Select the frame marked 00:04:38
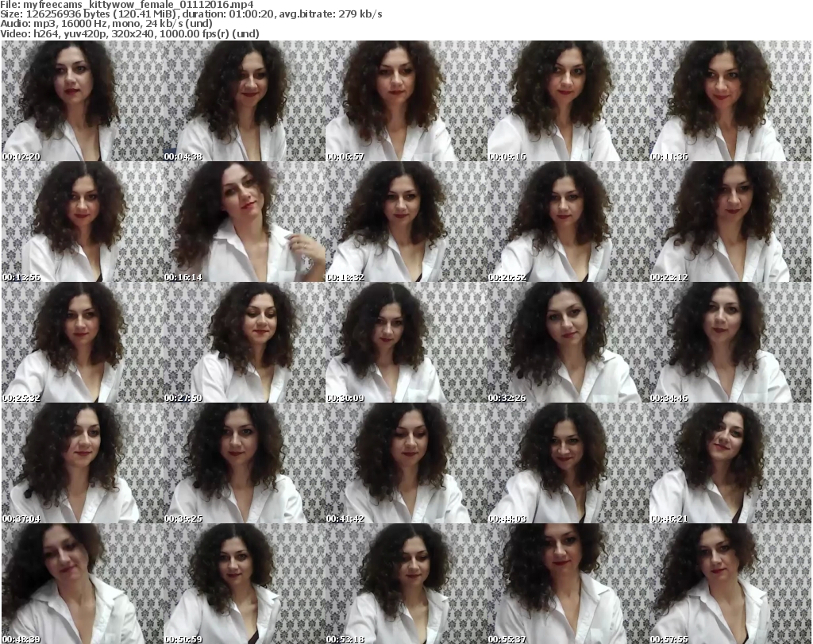 [x=244, y=101]
